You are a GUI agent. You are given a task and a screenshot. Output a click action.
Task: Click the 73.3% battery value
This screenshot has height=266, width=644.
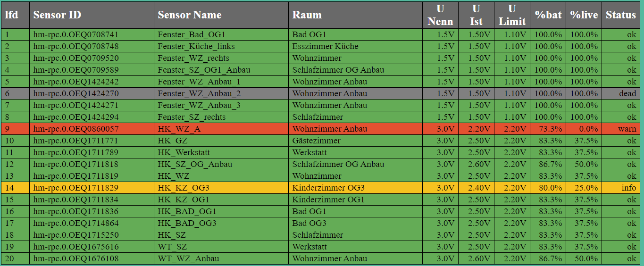point(548,129)
